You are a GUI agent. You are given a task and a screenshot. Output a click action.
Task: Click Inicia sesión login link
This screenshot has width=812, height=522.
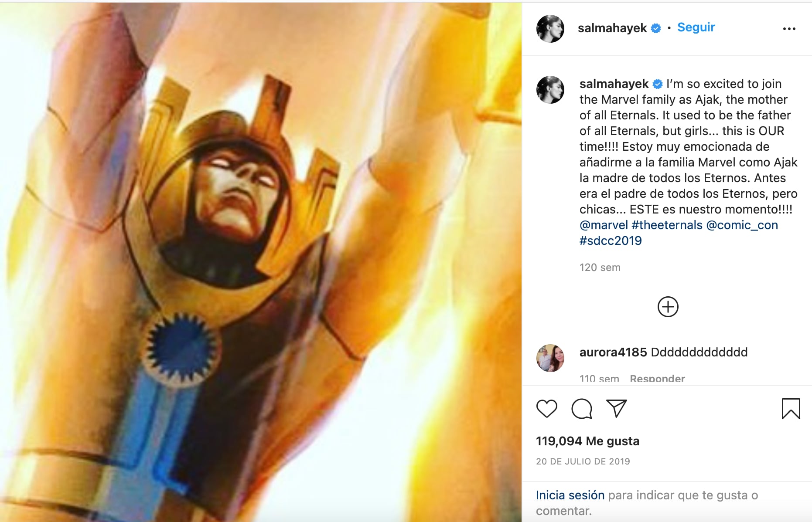[570, 495]
